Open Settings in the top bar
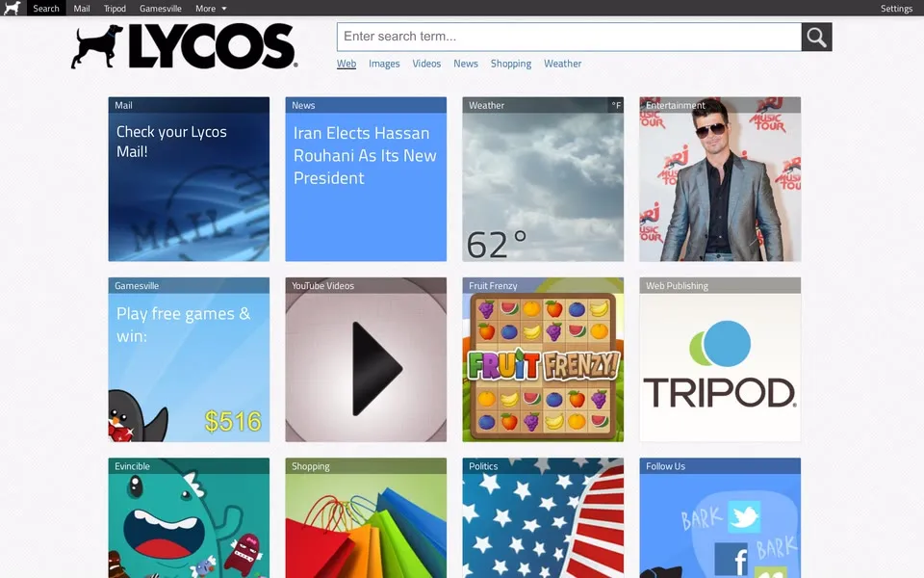The width and height of the screenshot is (924, 578). coord(896,9)
